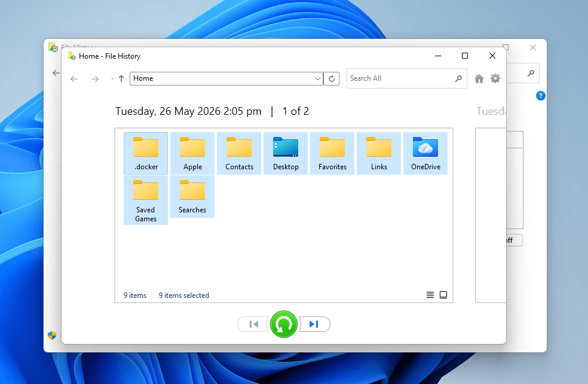Click the '1 of 2' version counter

(296, 111)
